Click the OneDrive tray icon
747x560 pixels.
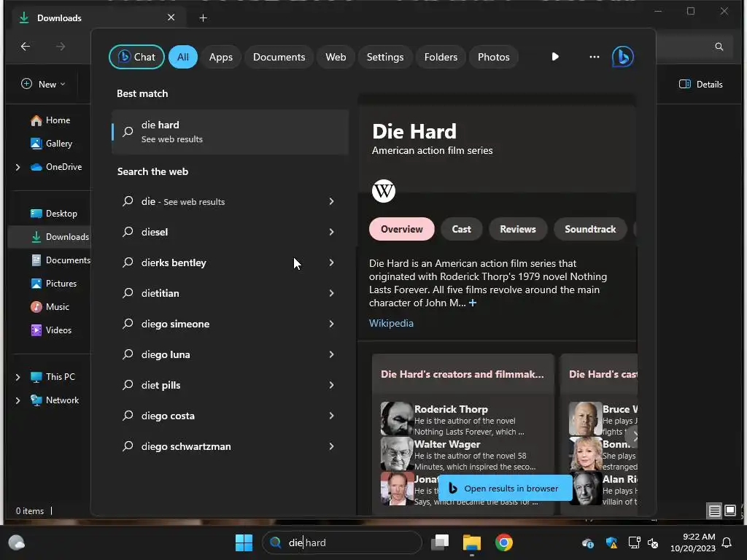(x=587, y=542)
